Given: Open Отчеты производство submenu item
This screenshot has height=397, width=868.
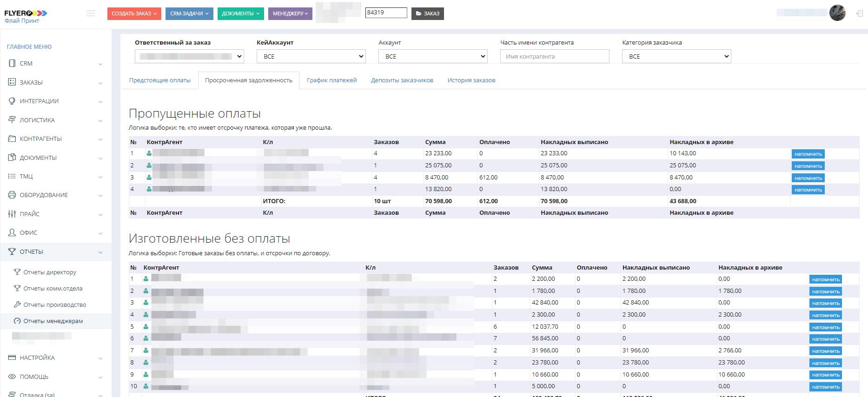Looking at the screenshot, I should pos(55,304).
